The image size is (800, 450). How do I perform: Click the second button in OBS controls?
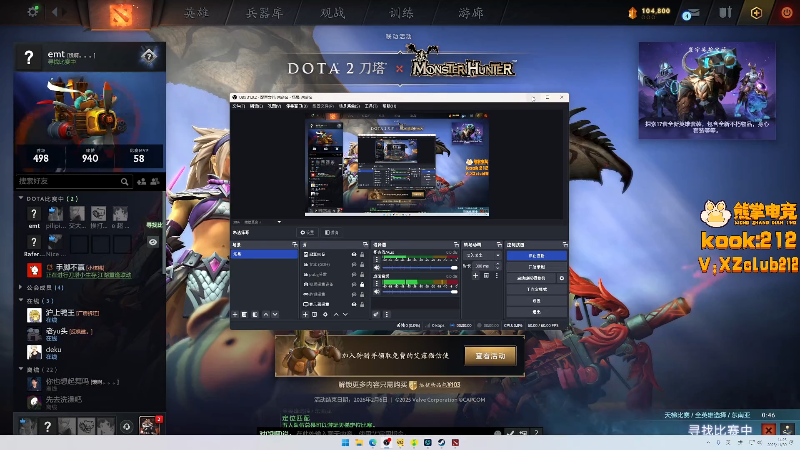pyautogui.click(x=536, y=267)
